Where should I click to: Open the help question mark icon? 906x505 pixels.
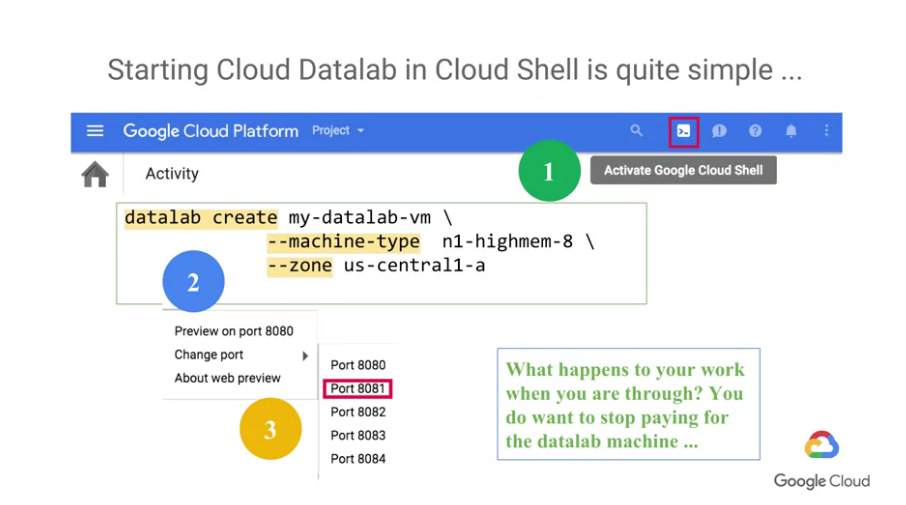pos(755,131)
